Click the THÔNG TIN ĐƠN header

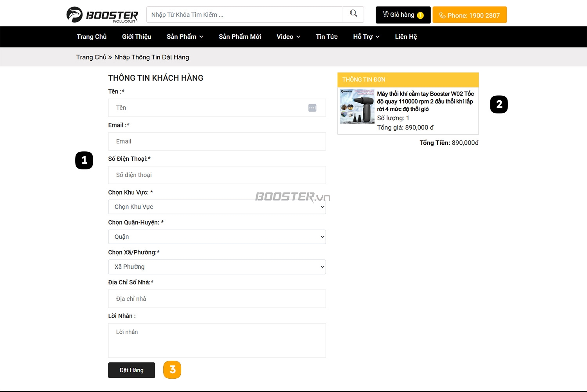point(408,80)
